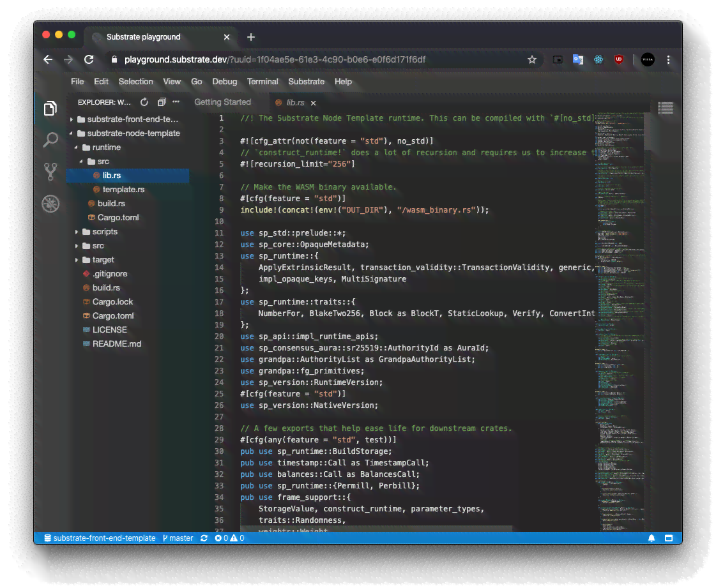Open the Search view in activity bar
Image resolution: width=716 pixels, height=588 pixels.
point(50,140)
